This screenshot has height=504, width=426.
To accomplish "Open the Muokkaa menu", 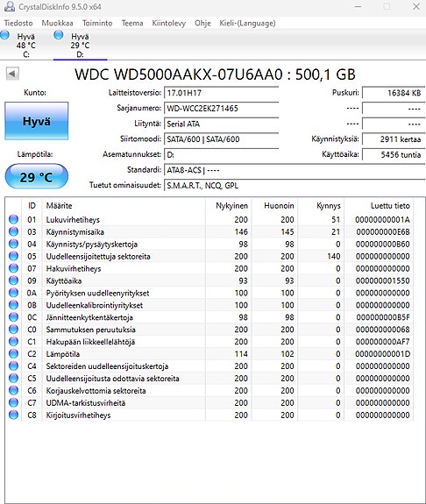I will pos(57,23).
